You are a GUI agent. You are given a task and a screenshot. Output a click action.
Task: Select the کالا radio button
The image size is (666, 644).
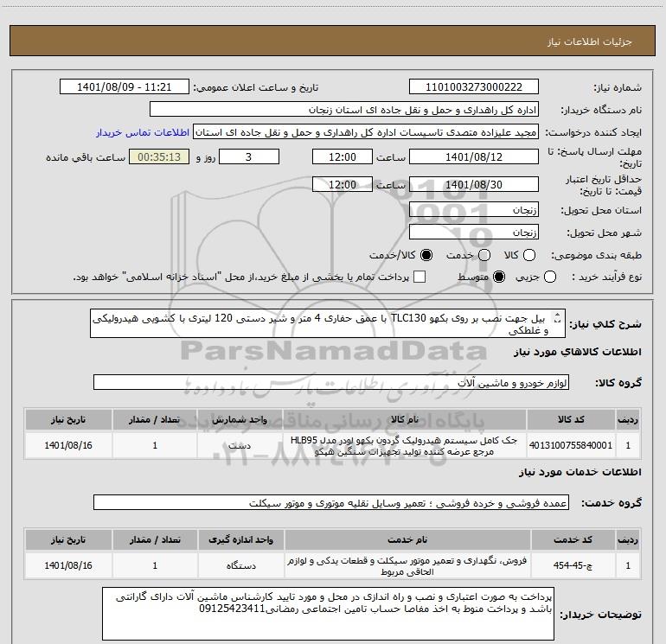(529, 255)
